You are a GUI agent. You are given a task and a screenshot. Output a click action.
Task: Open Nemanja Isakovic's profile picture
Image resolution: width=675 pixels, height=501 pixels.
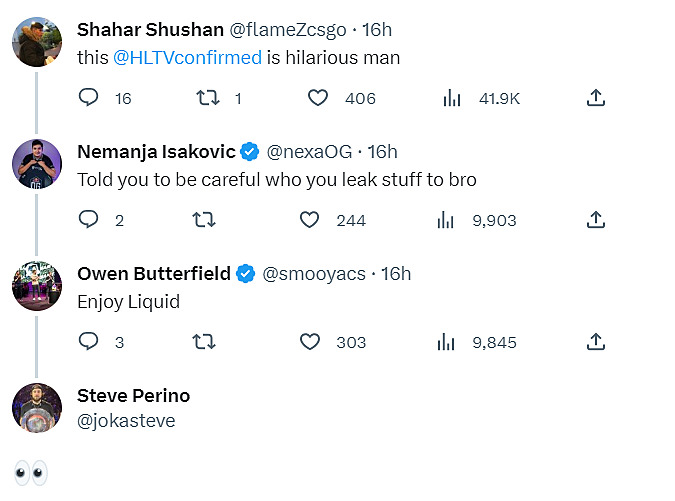(37, 164)
